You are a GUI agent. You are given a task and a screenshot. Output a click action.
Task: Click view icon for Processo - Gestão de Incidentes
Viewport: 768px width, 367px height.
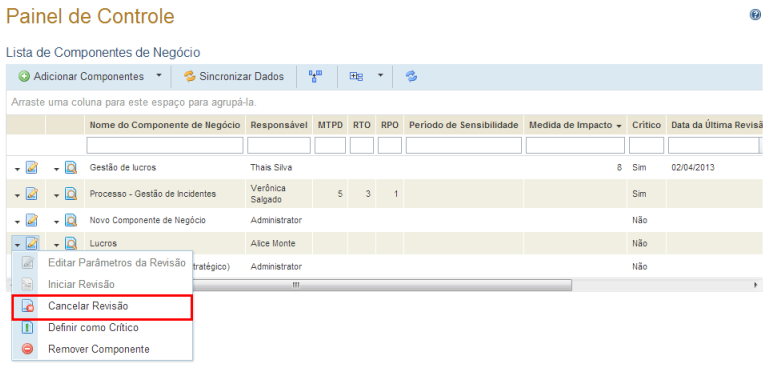pos(72,195)
